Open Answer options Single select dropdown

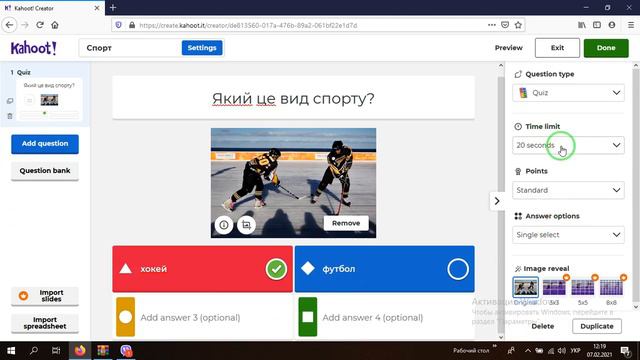point(568,235)
